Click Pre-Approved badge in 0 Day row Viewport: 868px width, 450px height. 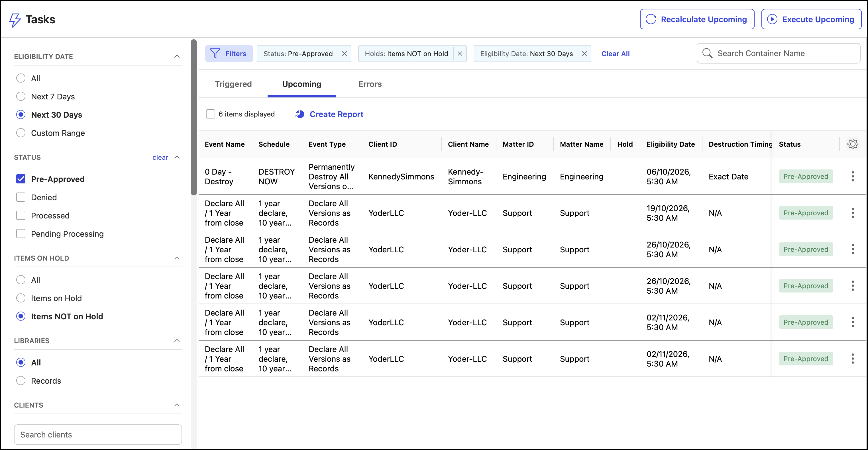click(x=806, y=177)
